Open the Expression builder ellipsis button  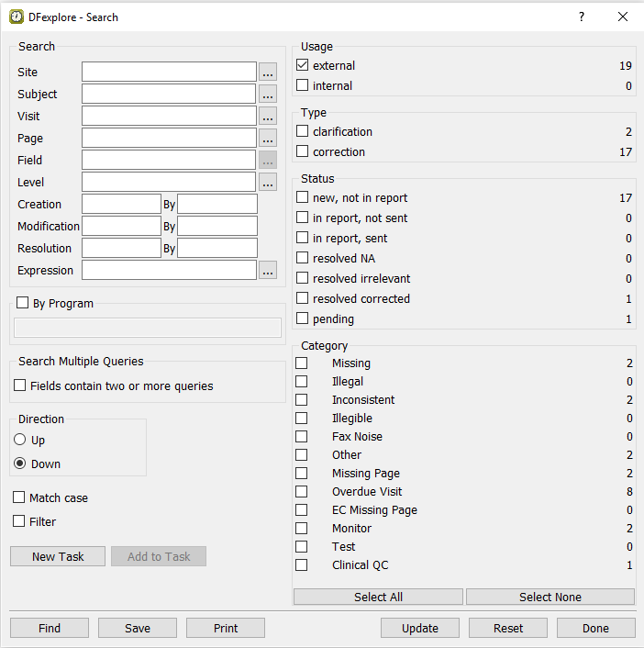click(x=267, y=271)
